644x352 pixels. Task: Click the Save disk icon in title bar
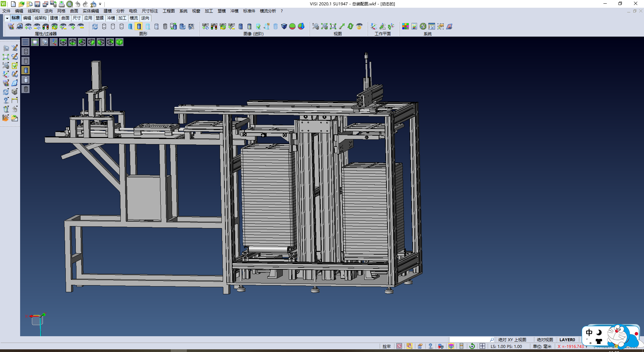tap(37, 4)
